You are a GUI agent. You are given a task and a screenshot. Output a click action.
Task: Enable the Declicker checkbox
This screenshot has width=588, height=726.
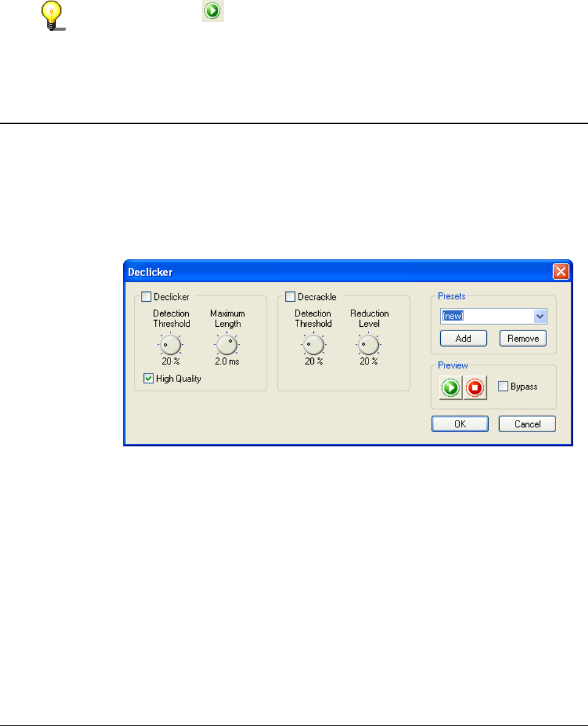click(147, 297)
